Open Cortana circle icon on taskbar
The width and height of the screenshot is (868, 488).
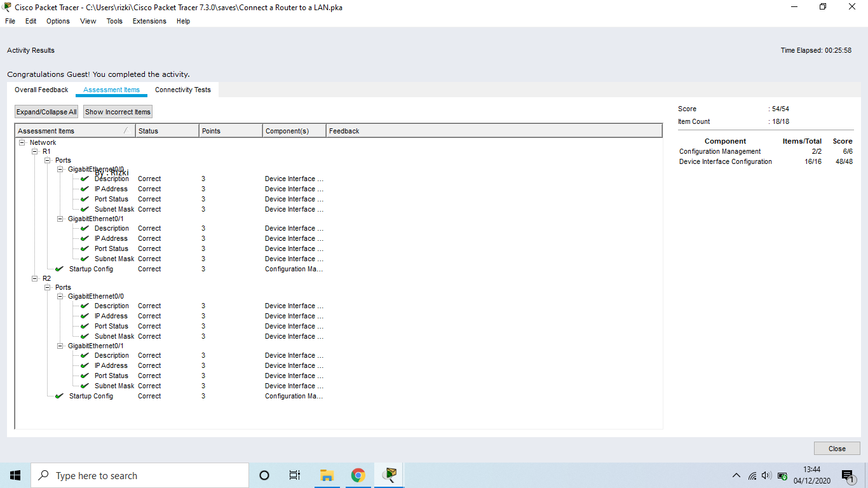pos(264,475)
